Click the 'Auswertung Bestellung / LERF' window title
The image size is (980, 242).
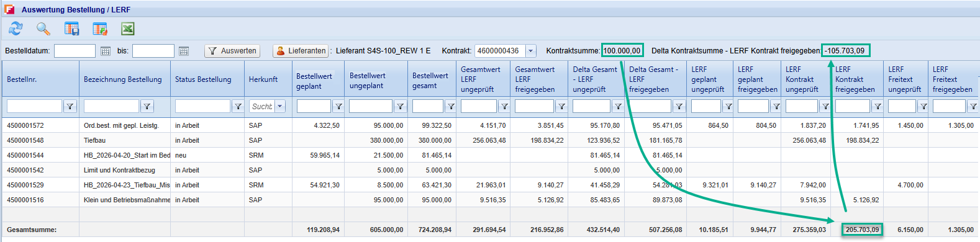[x=76, y=10]
